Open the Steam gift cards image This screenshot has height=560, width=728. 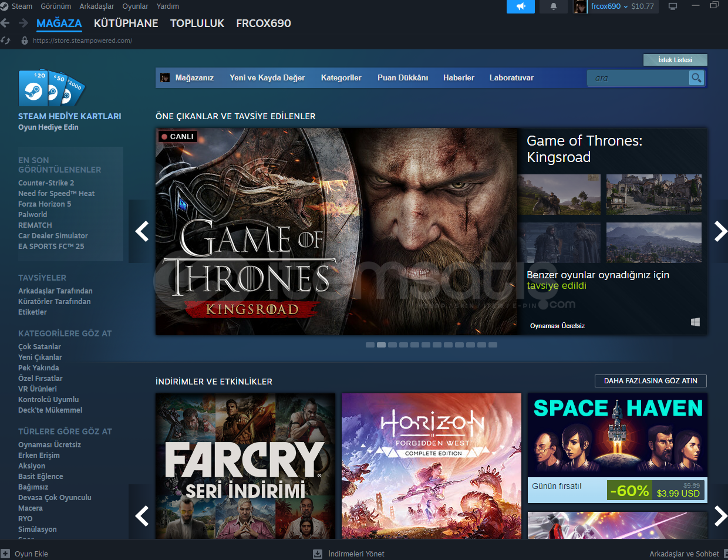52,89
